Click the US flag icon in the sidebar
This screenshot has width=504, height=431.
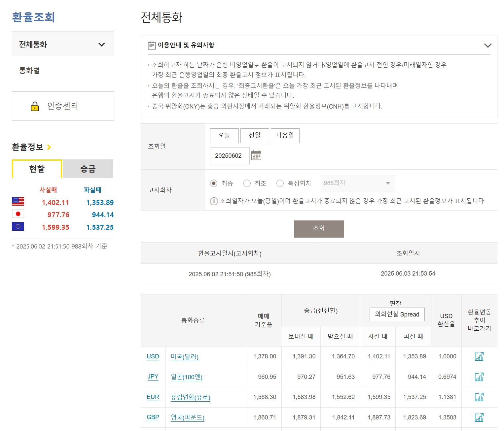(x=18, y=201)
